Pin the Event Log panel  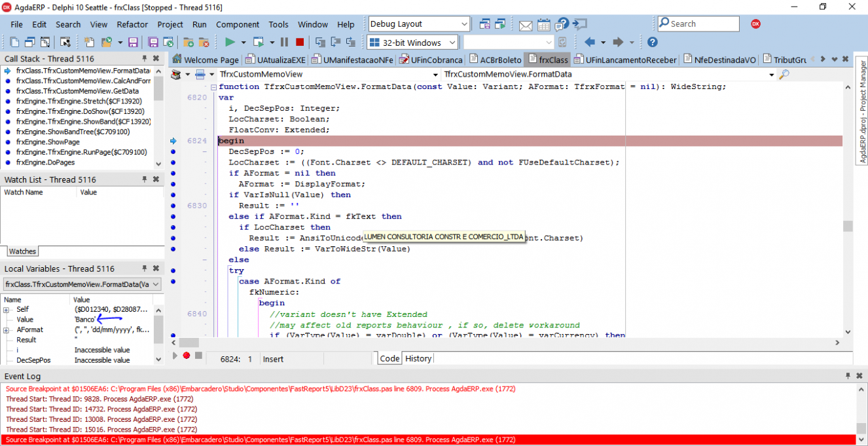tap(848, 376)
